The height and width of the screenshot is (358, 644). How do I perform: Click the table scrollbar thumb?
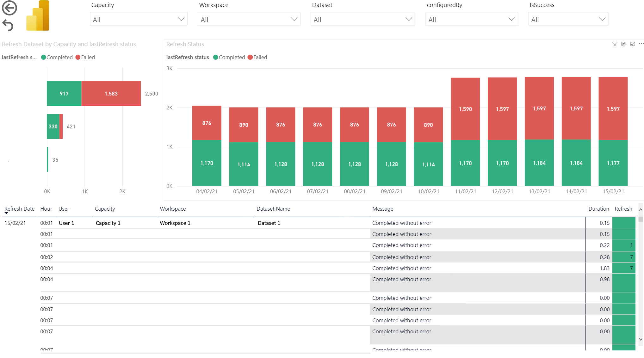pos(641,219)
